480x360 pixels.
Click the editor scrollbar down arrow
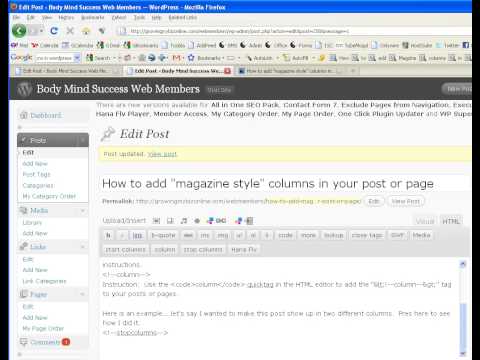point(463,353)
